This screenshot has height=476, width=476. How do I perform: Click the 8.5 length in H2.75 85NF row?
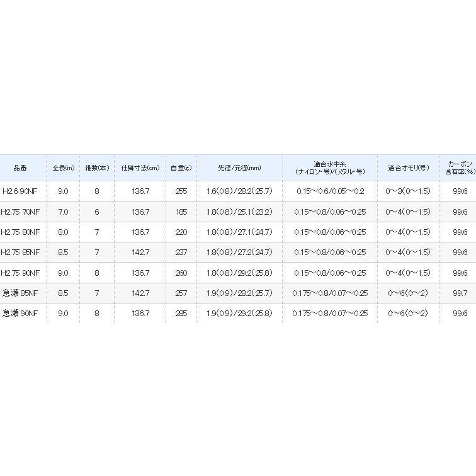click(x=63, y=252)
